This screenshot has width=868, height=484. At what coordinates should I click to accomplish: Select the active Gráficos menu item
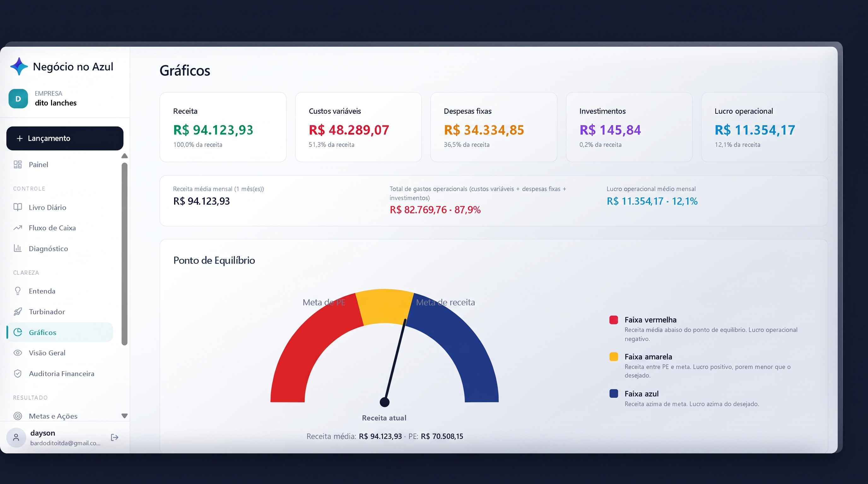(x=60, y=332)
